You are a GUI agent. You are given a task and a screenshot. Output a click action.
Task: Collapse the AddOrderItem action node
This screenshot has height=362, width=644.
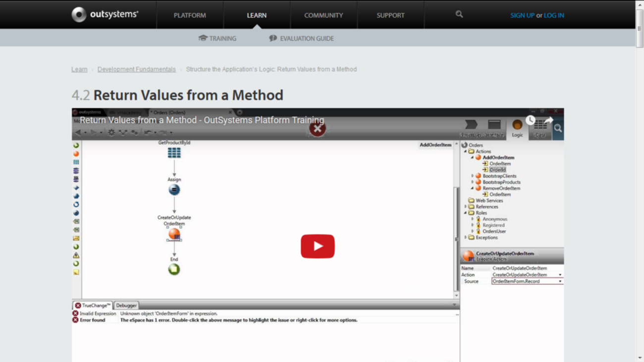tap(472, 157)
